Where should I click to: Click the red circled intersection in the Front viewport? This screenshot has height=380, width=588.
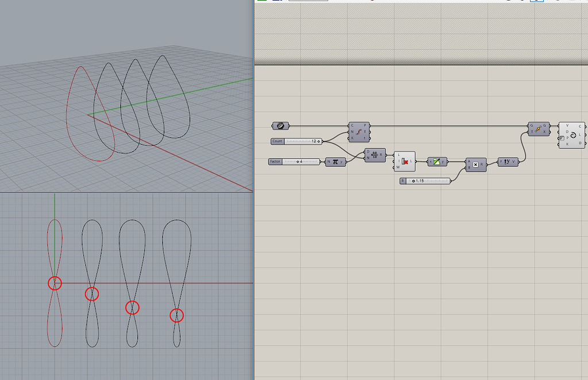[55, 282]
